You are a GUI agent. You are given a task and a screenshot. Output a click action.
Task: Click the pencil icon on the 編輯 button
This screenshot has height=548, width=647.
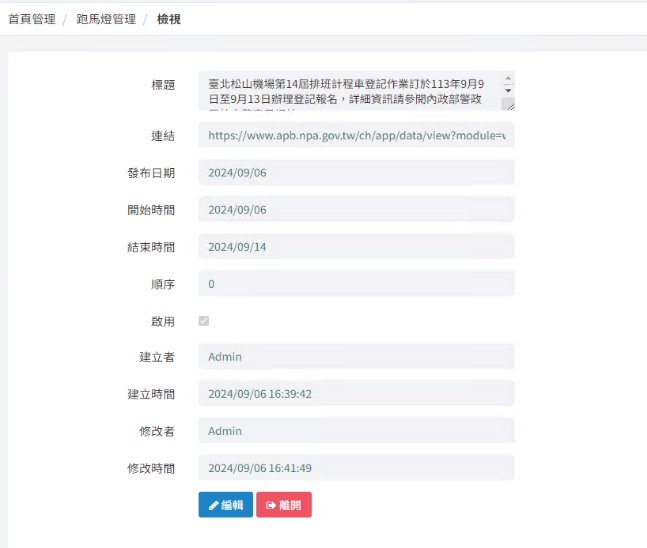click(213, 505)
